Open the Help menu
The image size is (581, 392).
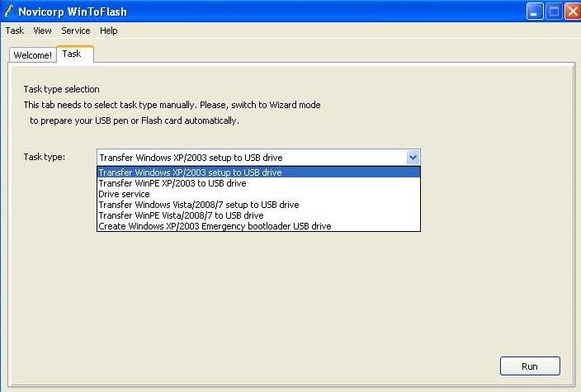[109, 31]
